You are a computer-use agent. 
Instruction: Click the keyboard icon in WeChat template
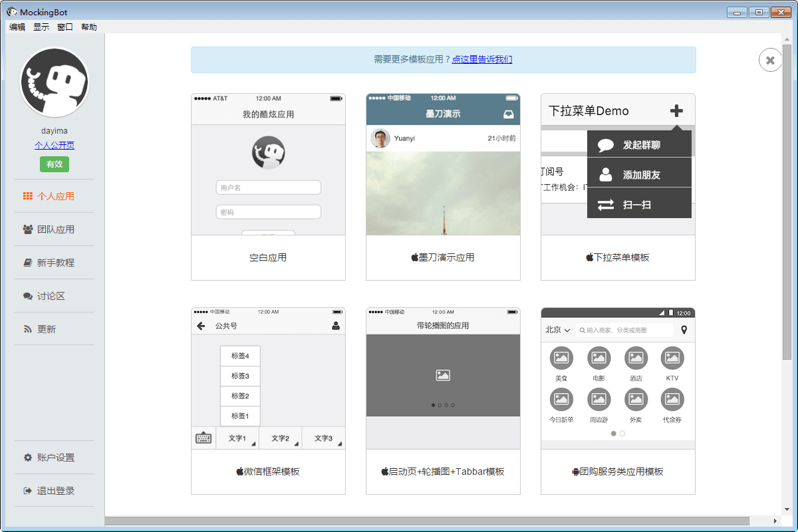click(203, 438)
